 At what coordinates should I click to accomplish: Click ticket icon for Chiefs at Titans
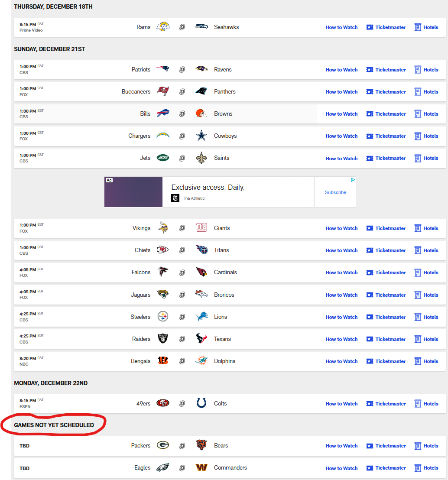point(370,250)
